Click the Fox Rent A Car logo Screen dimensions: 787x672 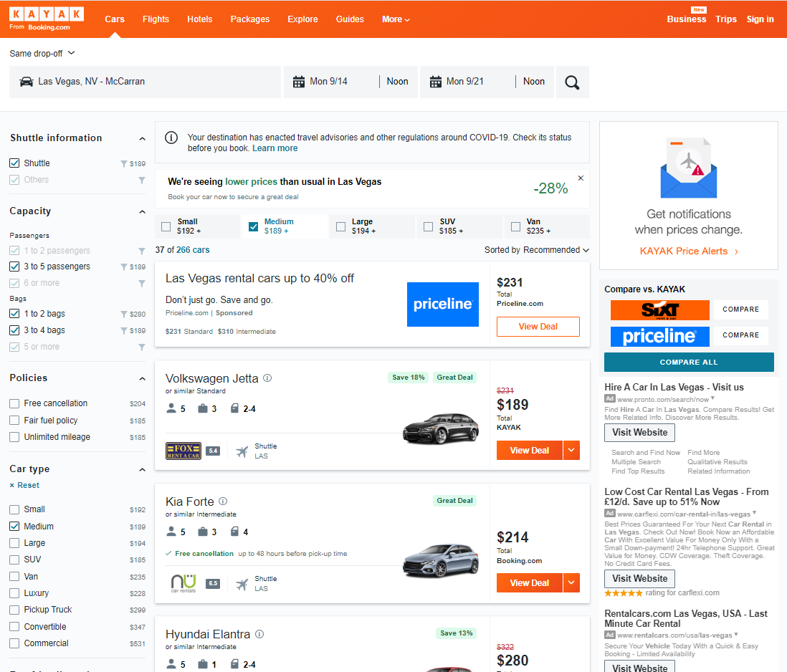[183, 451]
